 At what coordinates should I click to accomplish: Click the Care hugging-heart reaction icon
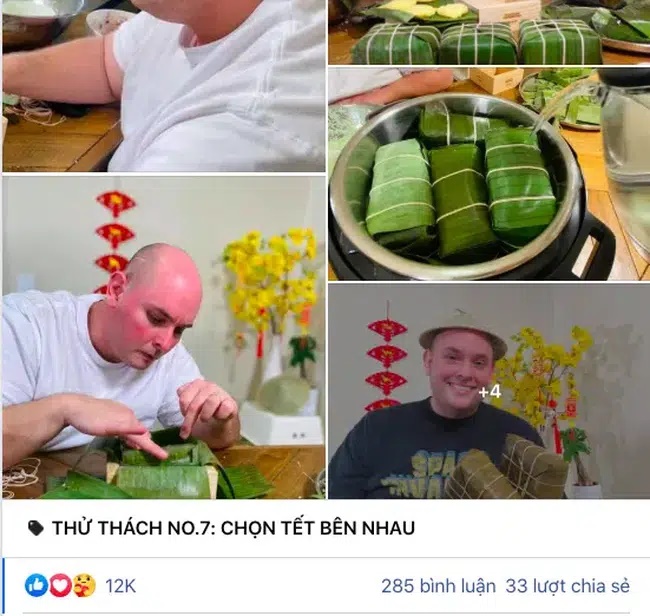[x=84, y=585]
